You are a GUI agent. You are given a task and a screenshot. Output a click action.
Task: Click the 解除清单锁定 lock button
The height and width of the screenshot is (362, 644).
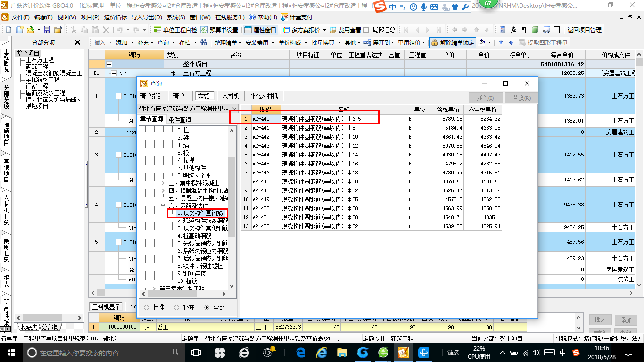pyautogui.click(x=453, y=42)
